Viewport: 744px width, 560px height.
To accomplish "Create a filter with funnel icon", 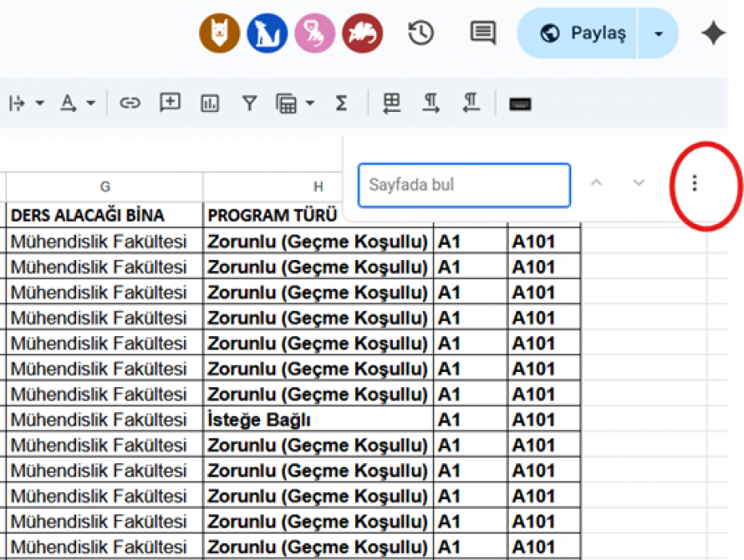I will (x=250, y=103).
